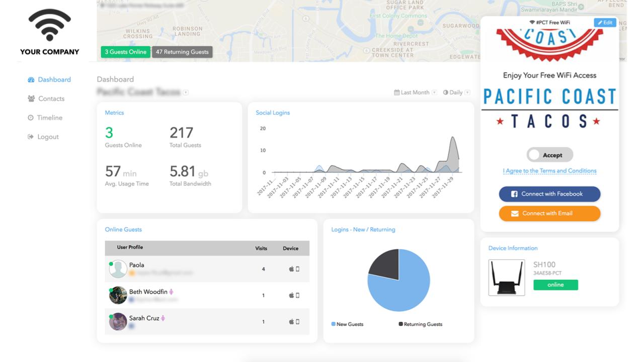Click the gender icon next to Sarah Cruz

(x=163, y=318)
